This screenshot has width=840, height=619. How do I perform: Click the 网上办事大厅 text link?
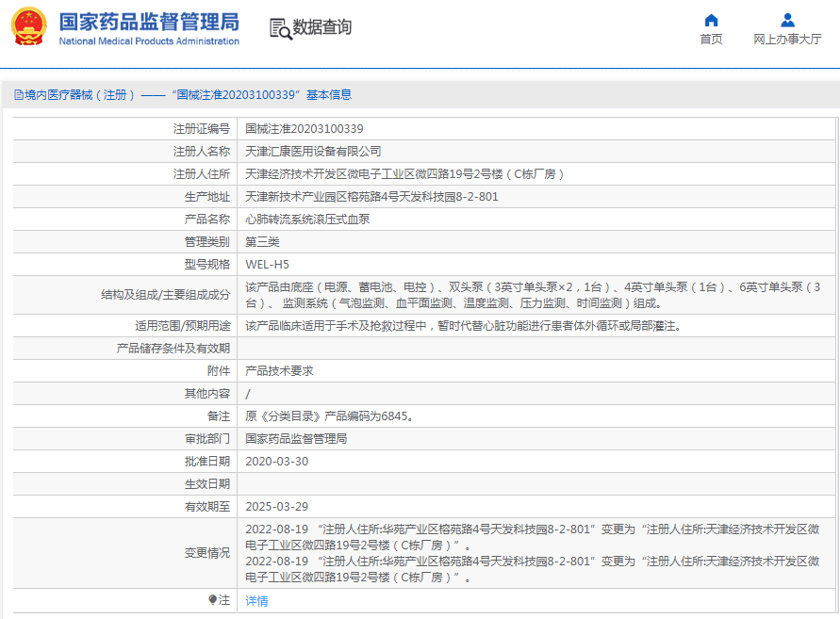(786, 39)
